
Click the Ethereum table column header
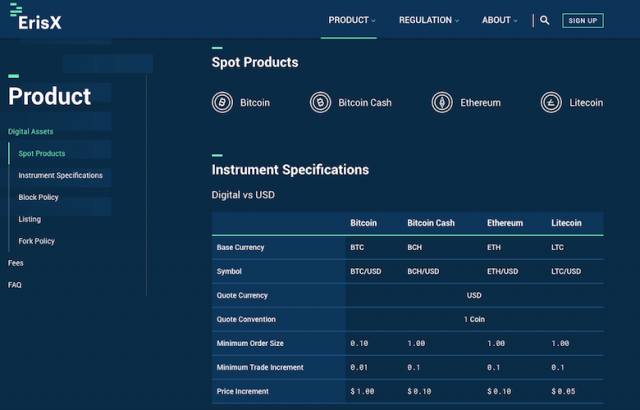tap(505, 223)
